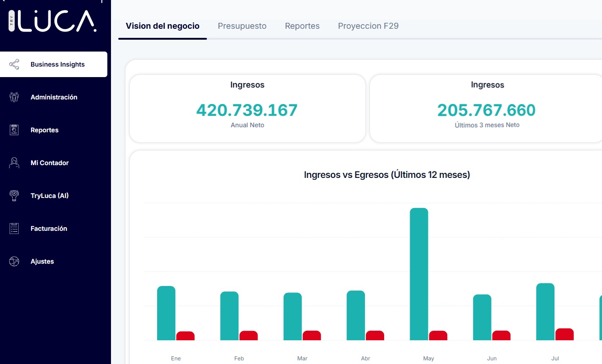Viewport: 602px width, 364px height.
Task: Click the teal income bar for Mar
Action: point(293,317)
